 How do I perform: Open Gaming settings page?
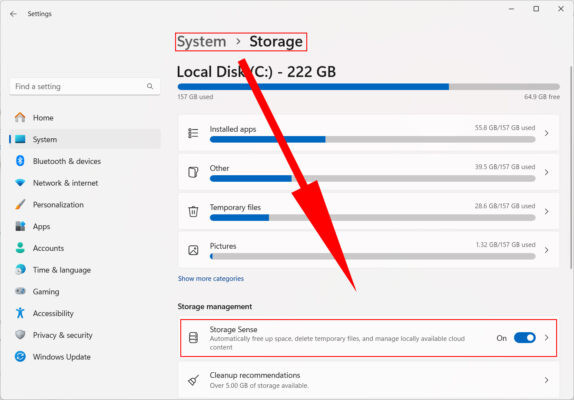tap(85, 291)
